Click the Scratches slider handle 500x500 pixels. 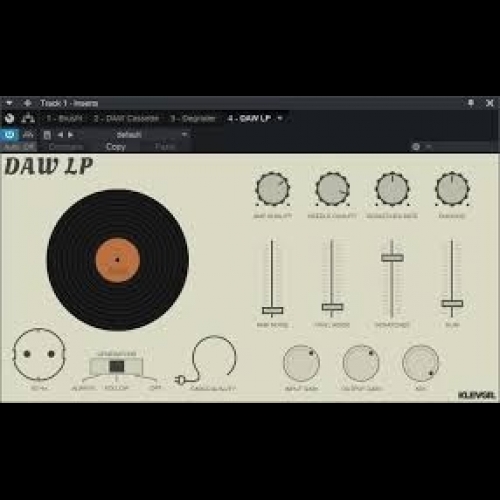tap(392, 258)
